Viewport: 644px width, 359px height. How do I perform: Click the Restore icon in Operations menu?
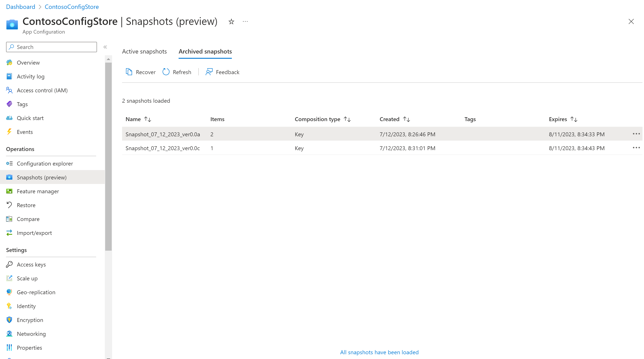[9, 205]
